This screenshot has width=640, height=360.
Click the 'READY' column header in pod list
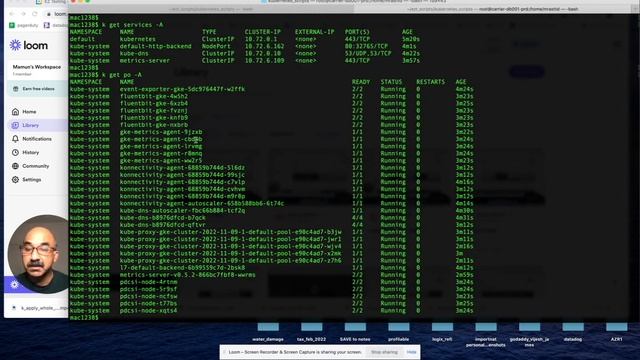pos(361,82)
